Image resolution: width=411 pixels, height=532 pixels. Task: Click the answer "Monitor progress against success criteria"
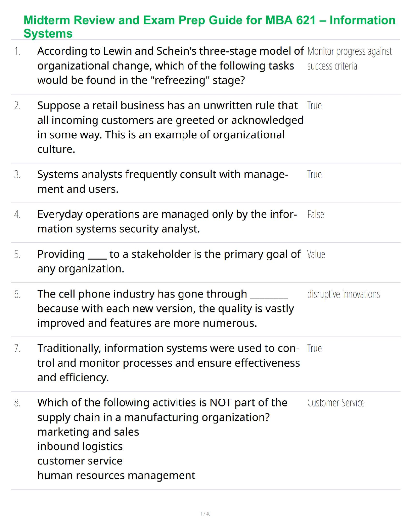coord(349,58)
